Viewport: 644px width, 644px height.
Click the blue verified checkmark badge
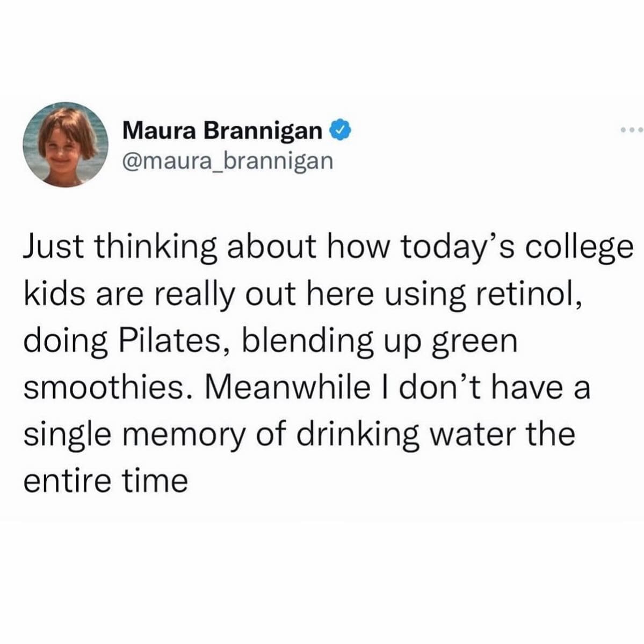tap(343, 131)
